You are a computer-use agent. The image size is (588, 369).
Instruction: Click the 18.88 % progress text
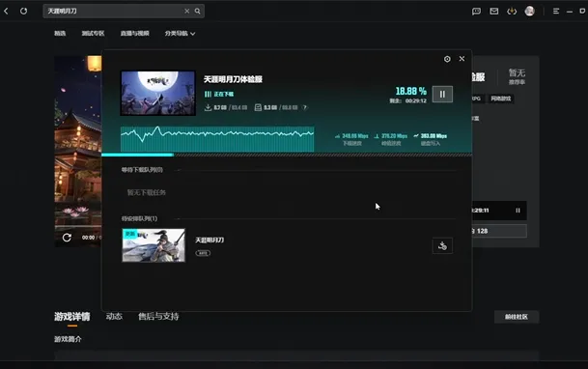(411, 91)
